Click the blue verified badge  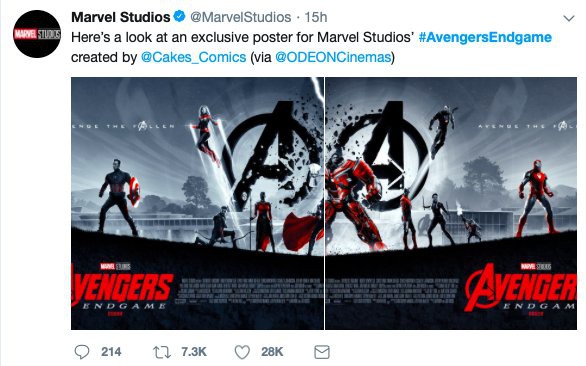click(x=180, y=16)
